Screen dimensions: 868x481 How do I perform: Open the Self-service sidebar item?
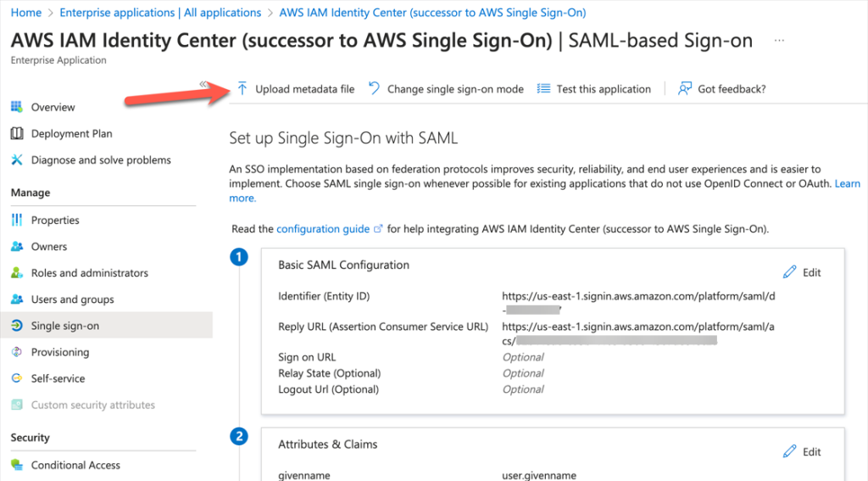(58, 378)
